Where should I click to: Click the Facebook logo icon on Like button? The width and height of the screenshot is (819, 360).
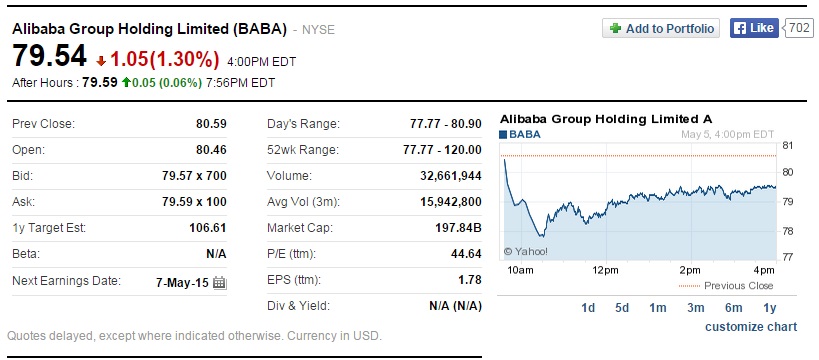click(739, 28)
